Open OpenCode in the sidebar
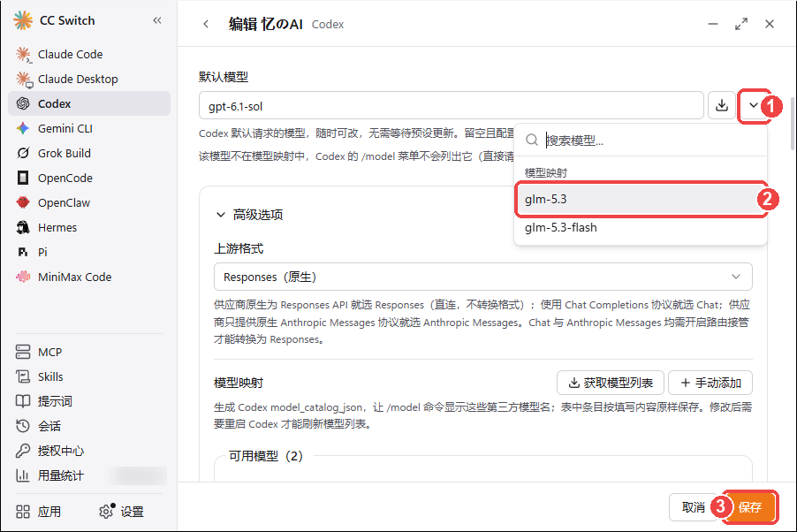Image resolution: width=797 pixels, height=532 pixels. pos(89,178)
